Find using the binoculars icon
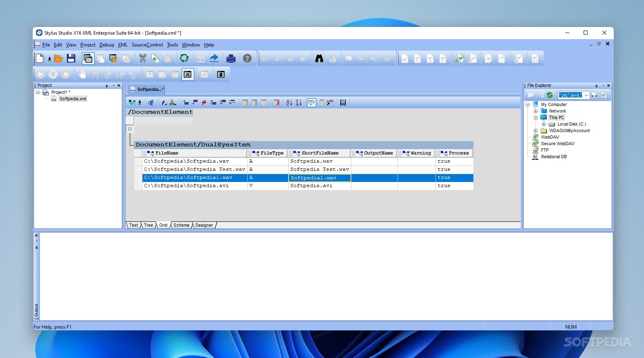Viewport: 644px width, 358px height. (319, 58)
